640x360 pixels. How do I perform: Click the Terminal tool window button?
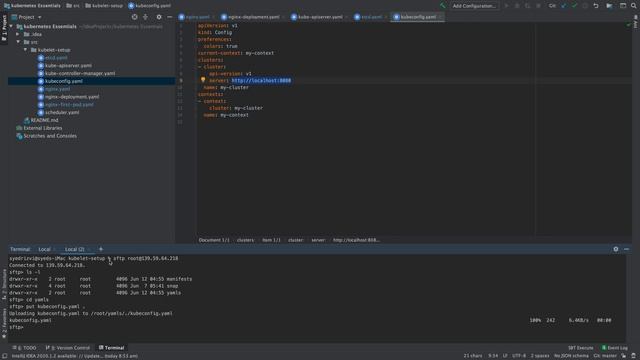point(111,348)
